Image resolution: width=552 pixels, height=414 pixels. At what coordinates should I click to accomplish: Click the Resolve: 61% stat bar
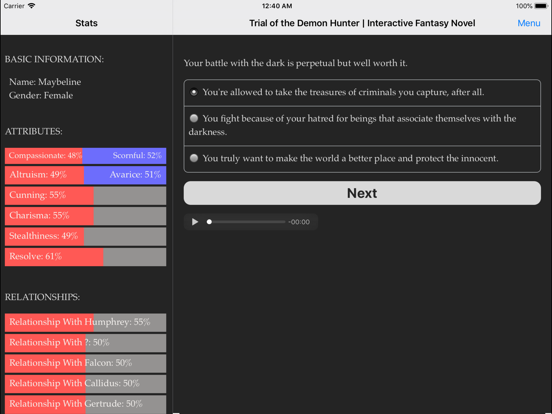point(86,257)
